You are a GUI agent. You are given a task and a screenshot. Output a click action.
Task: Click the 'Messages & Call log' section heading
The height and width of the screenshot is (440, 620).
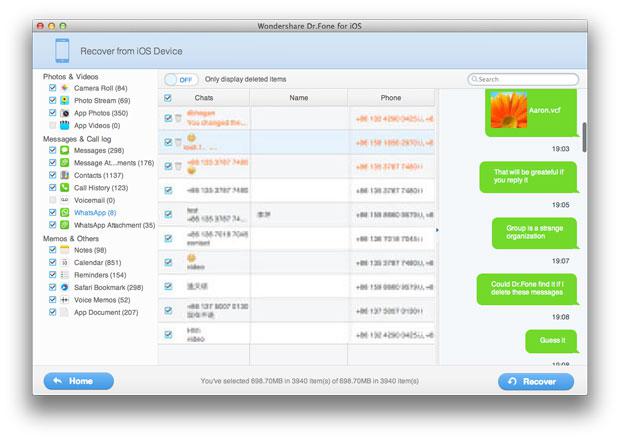(77, 139)
